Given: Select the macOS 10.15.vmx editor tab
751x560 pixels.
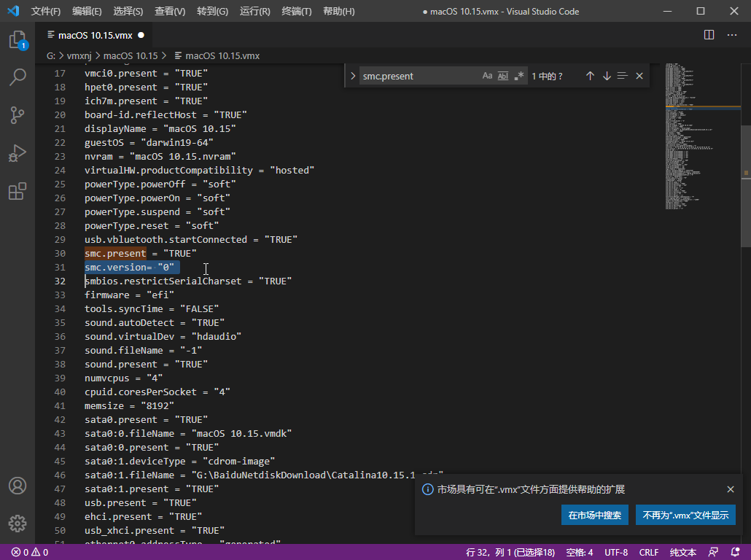Looking at the screenshot, I should pyautogui.click(x=95, y=35).
